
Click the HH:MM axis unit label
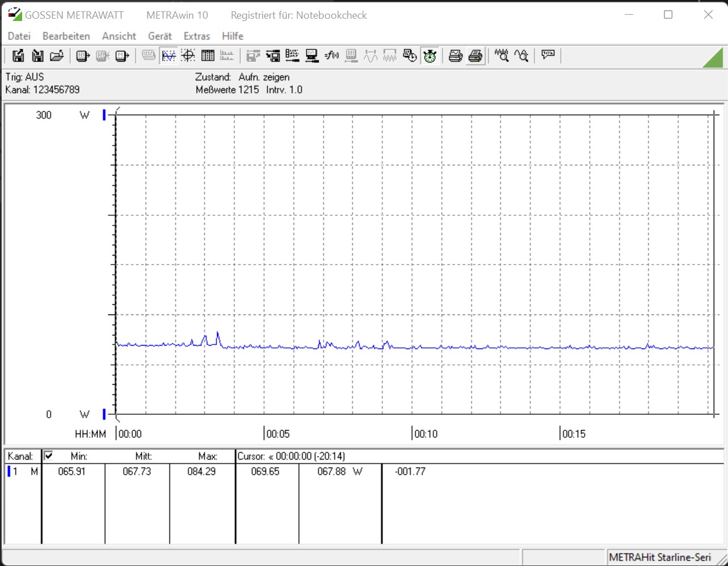pos(91,435)
